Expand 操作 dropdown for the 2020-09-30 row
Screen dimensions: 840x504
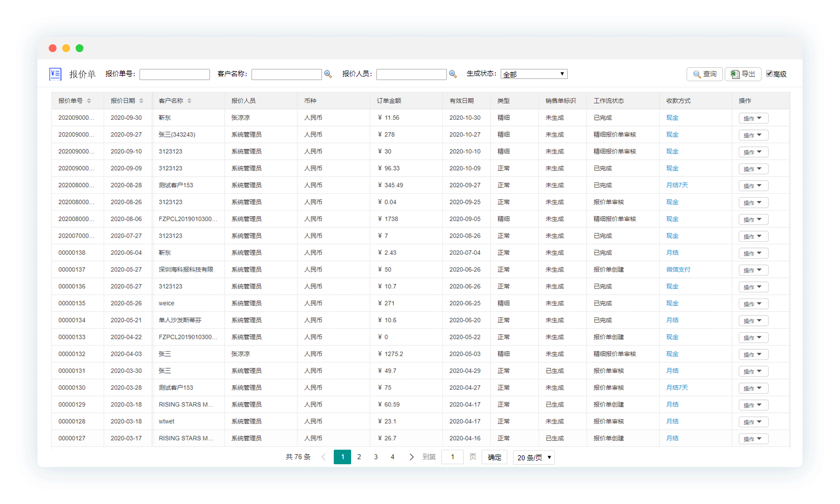tap(753, 118)
